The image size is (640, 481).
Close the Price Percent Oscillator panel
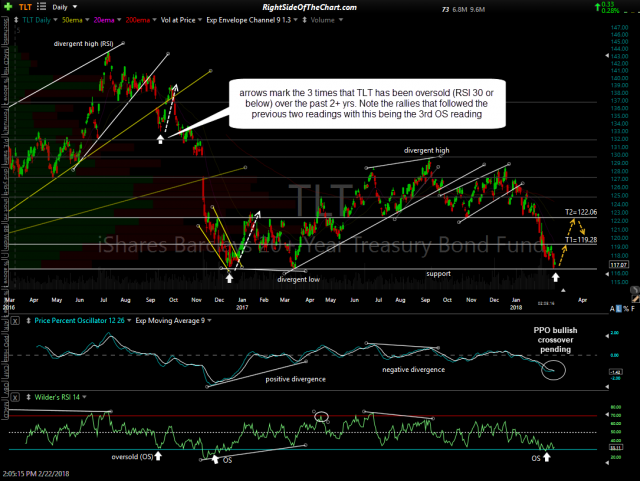pos(15,321)
